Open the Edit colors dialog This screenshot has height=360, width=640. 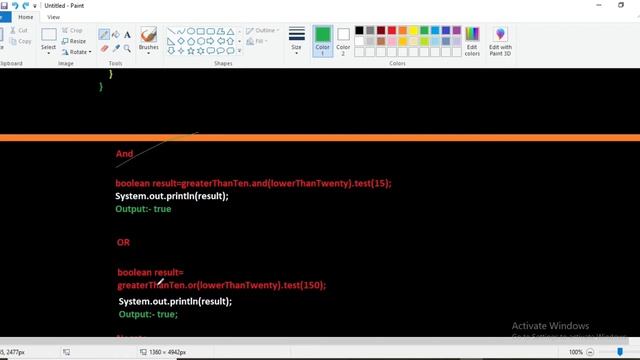(x=472, y=41)
